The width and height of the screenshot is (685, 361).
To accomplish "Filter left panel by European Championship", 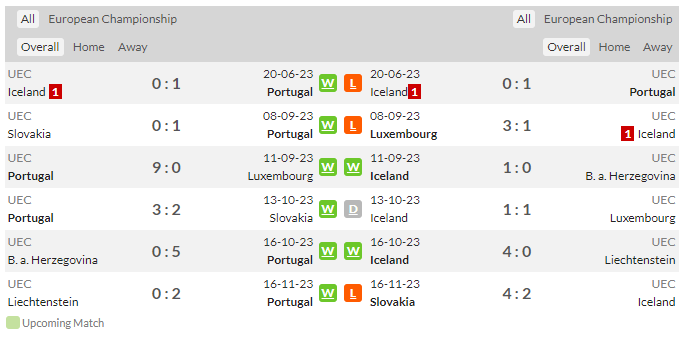I will click(x=113, y=19).
